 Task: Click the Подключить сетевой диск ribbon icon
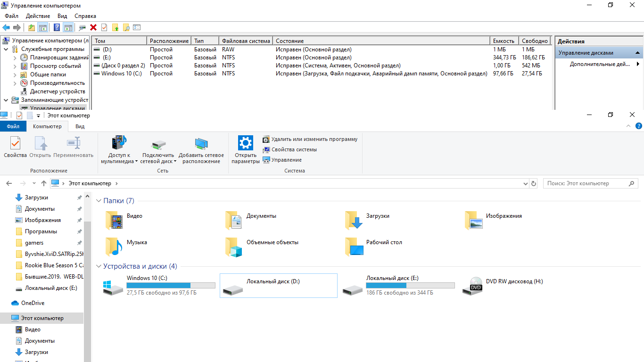click(x=158, y=151)
